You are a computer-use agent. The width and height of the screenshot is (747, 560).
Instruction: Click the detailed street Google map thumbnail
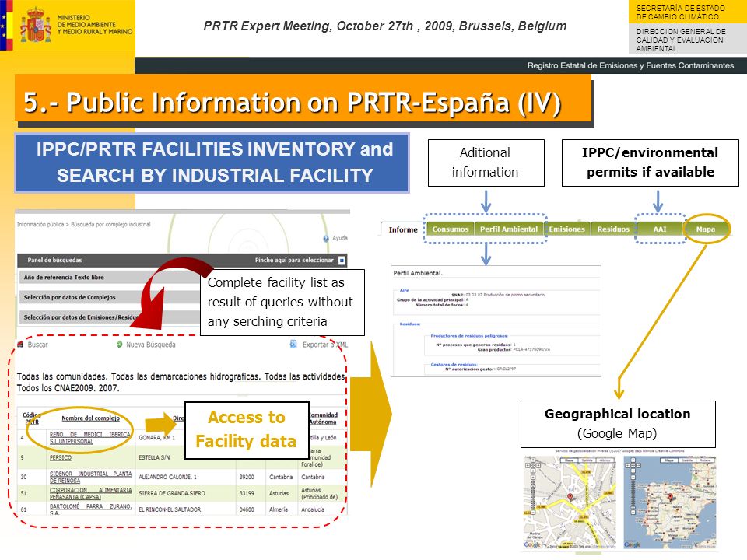point(570,502)
